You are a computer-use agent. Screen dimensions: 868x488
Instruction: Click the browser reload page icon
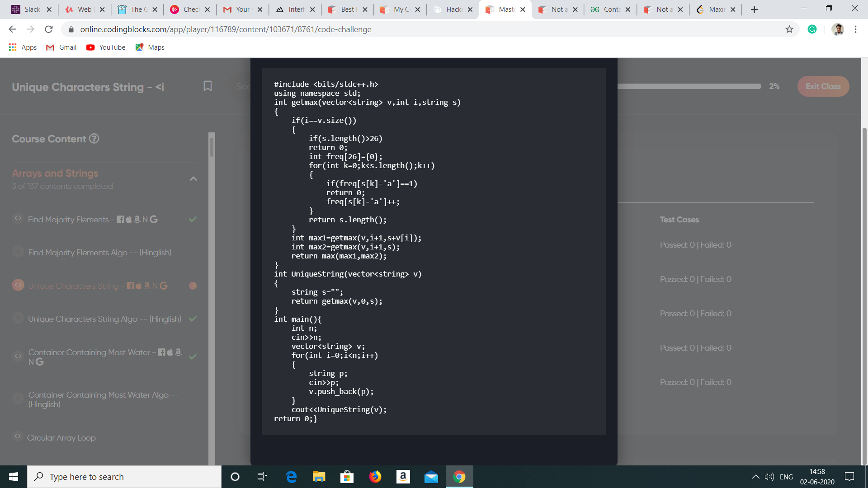click(49, 29)
